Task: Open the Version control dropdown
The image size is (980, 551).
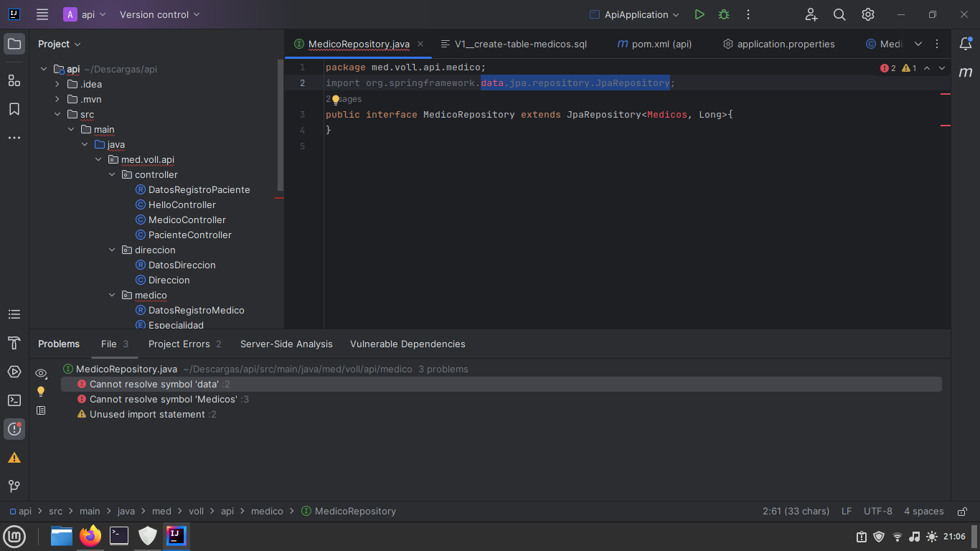Action: pos(160,14)
